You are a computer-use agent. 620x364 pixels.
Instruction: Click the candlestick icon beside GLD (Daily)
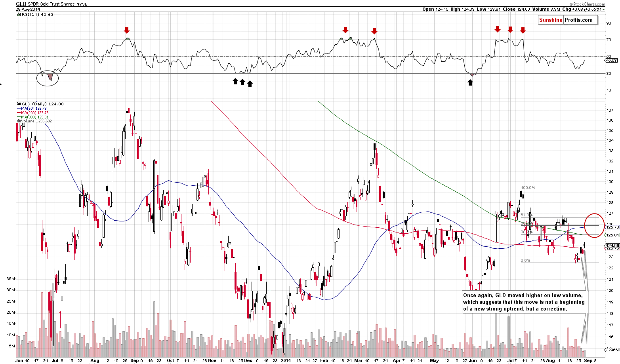(19, 104)
